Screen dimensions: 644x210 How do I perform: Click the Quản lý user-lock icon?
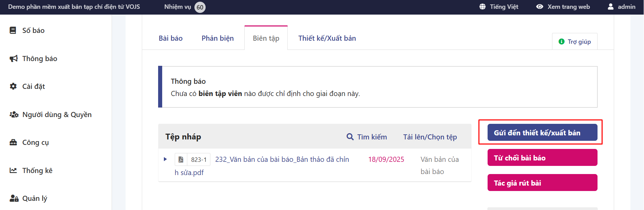click(x=14, y=198)
